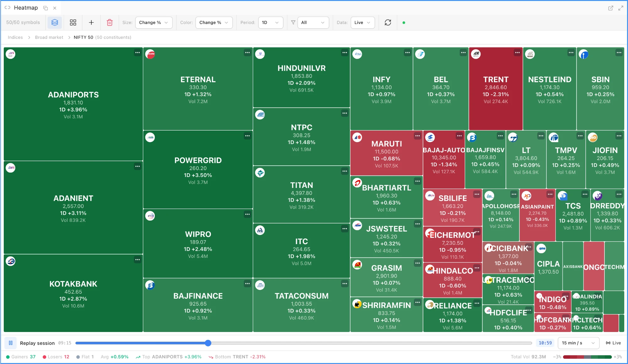Click the green live status dot

click(x=404, y=23)
